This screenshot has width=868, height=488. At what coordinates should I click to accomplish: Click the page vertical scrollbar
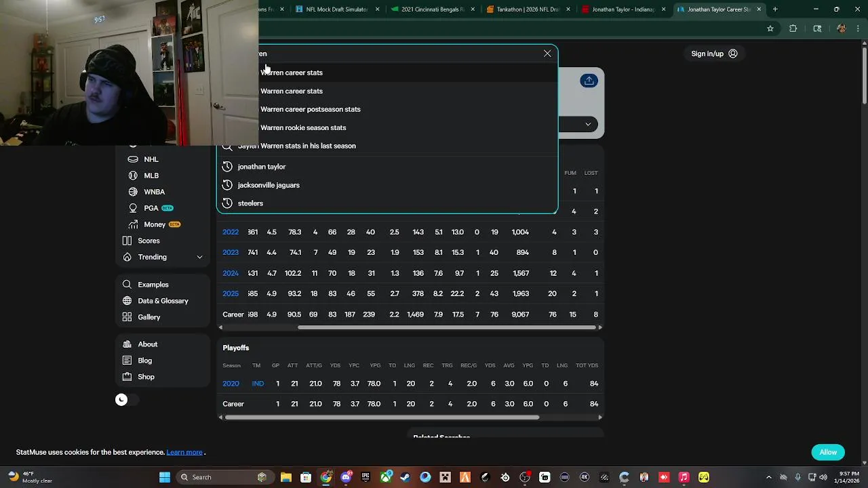click(864, 75)
